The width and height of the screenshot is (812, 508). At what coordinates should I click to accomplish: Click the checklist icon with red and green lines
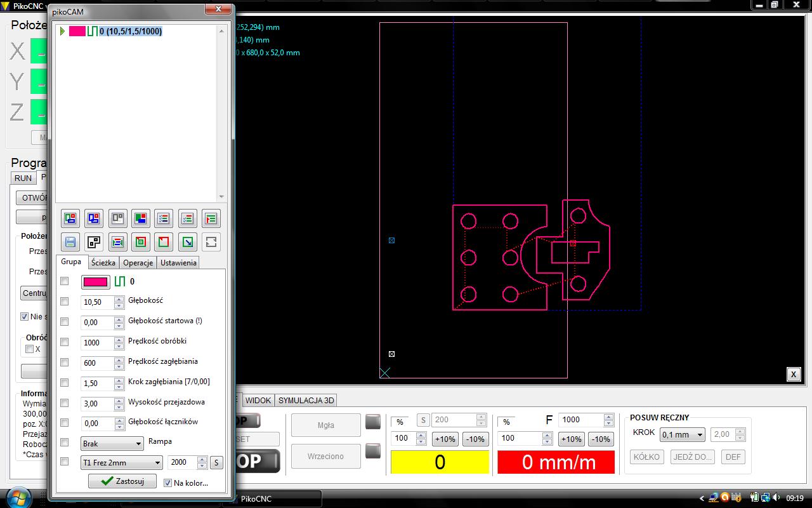coord(187,218)
